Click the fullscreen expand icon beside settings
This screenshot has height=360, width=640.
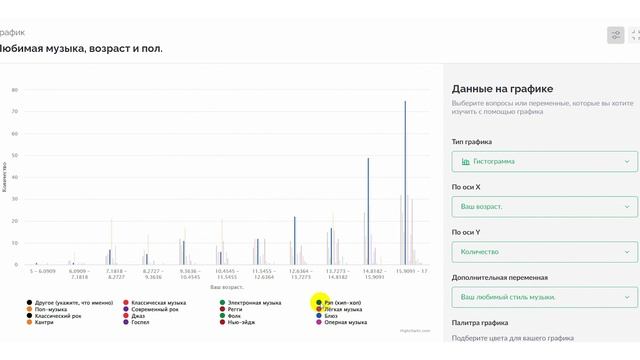pyautogui.click(x=635, y=35)
